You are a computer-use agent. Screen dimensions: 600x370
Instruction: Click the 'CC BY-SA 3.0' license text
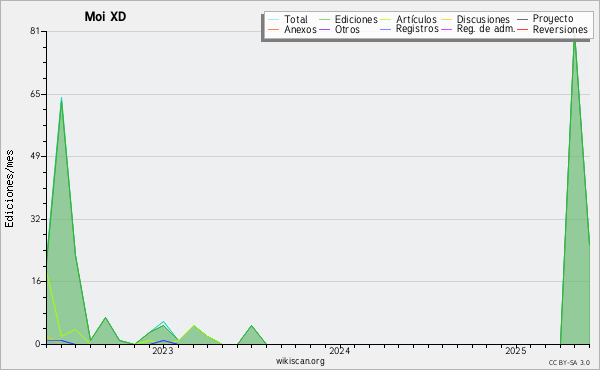569,362
